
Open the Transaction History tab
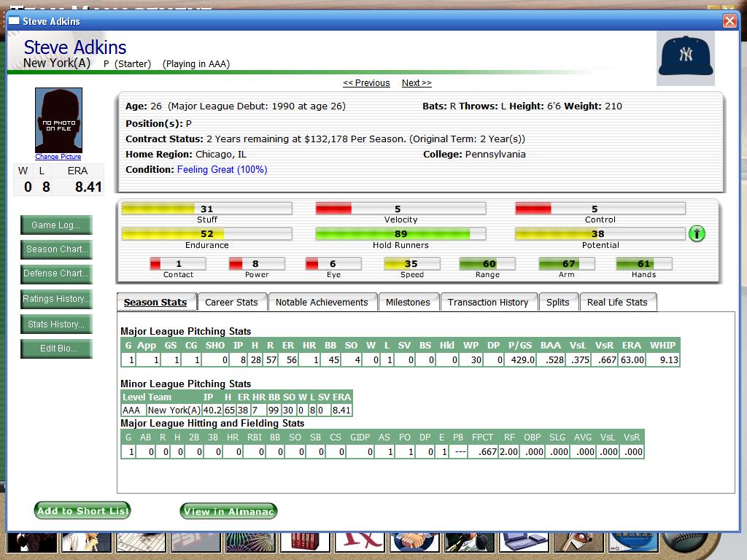(489, 303)
